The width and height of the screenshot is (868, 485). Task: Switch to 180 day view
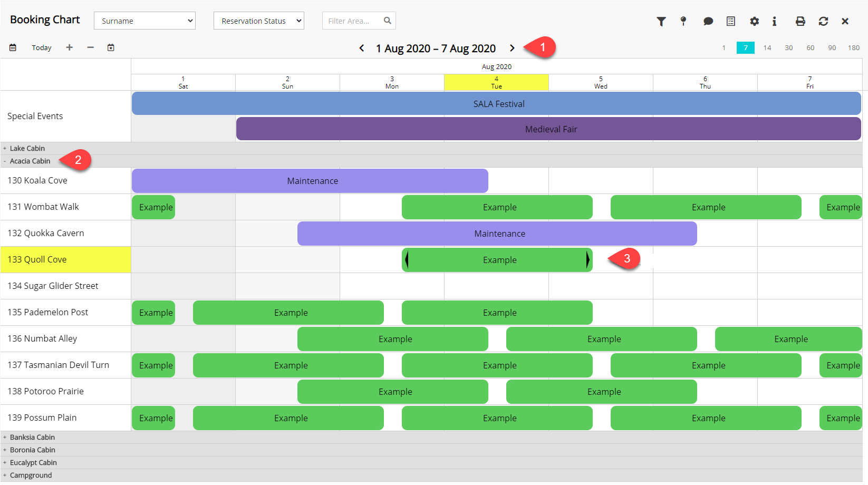click(x=854, y=47)
